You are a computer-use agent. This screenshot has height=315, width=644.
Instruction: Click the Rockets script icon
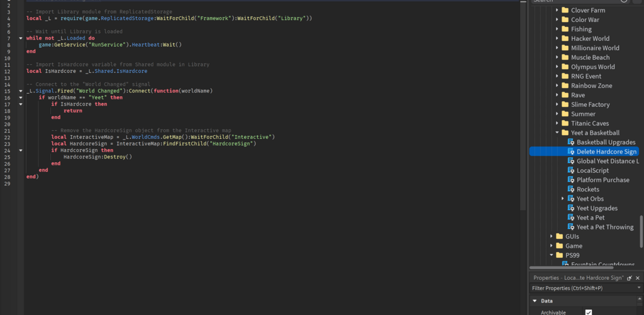click(x=572, y=189)
